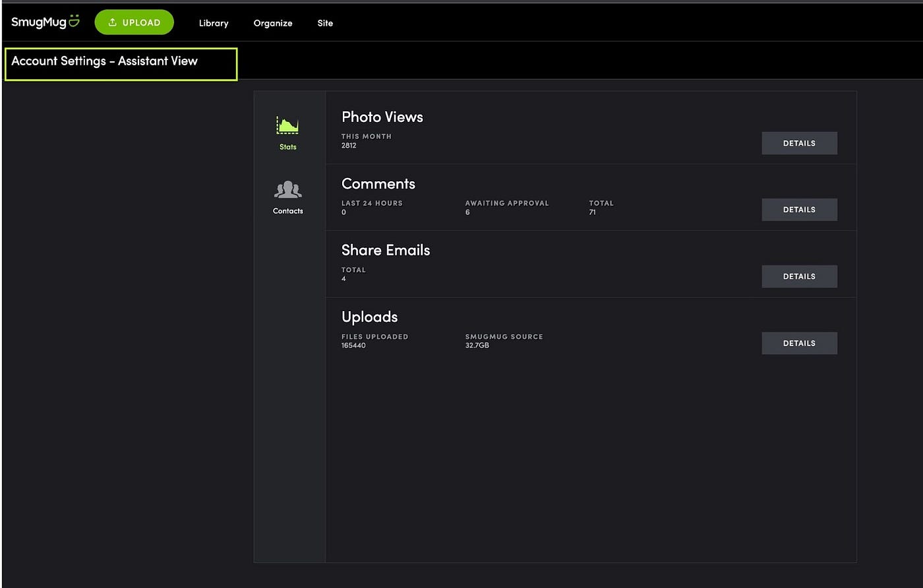Open Details for Uploads

click(799, 343)
